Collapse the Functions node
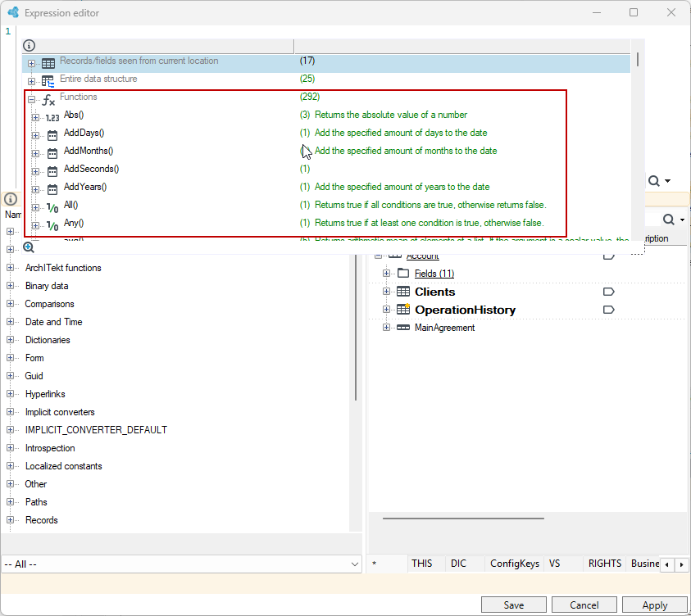 point(31,99)
